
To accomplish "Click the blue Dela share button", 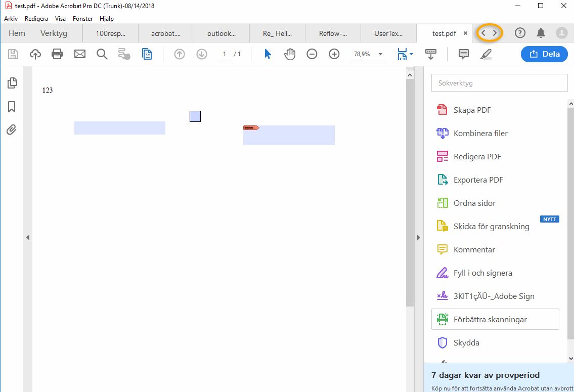I will coord(544,54).
